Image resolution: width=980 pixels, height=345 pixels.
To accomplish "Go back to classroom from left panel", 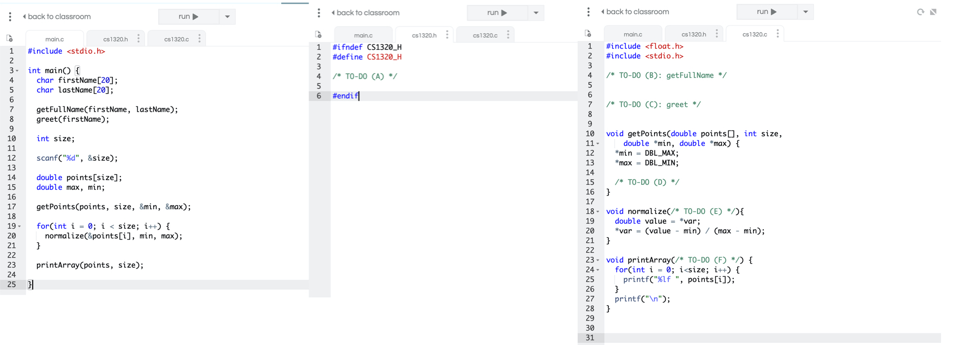I will point(57,16).
